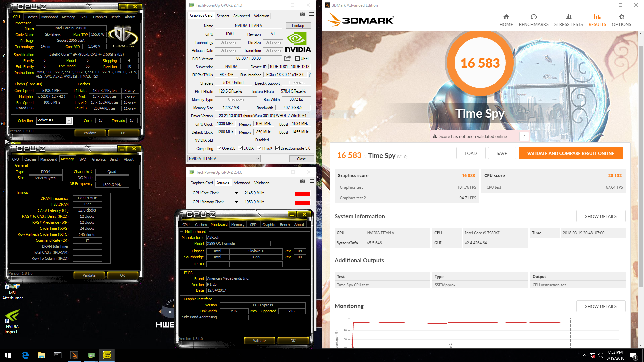
Task: Click Validate in CPU-Z Mainboard window
Action: [259, 341]
